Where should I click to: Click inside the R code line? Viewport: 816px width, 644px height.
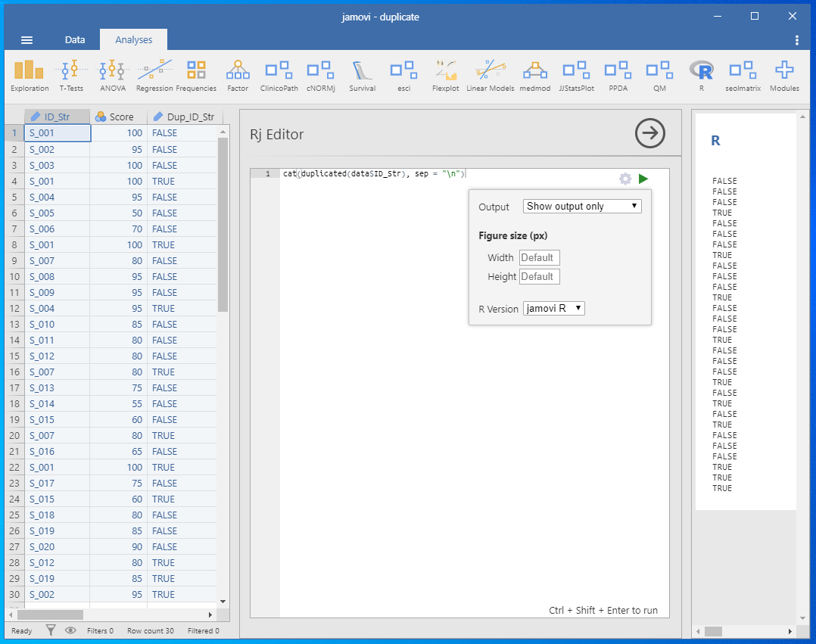click(x=374, y=174)
